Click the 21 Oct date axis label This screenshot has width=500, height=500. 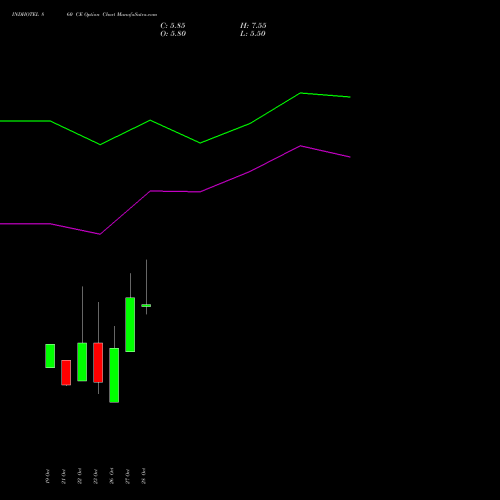point(63,476)
